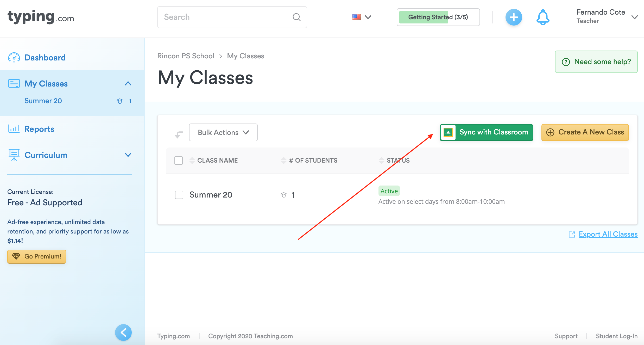Select the Dashboard sidebar icon
Viewport: 644px width, 345px height.
click(x=14, y=57)
